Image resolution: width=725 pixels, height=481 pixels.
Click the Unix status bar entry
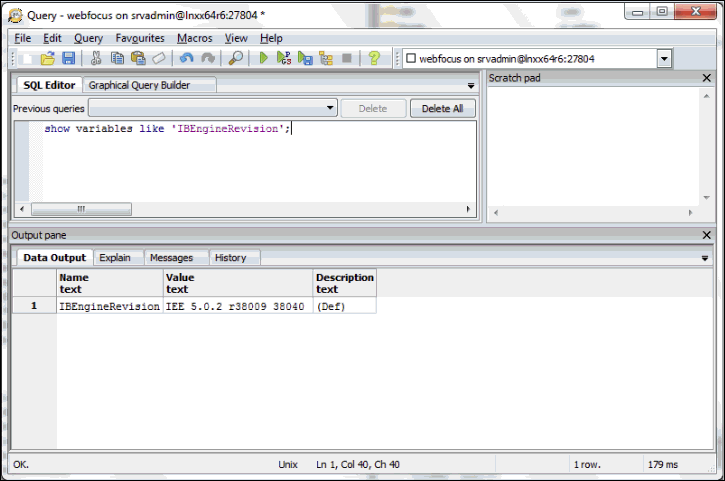coord(288,464)
